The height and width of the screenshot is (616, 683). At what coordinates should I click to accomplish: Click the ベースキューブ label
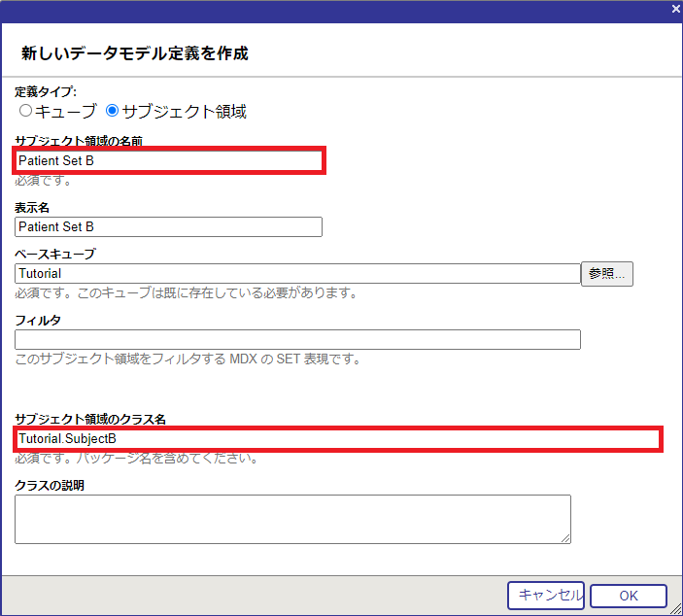[x=55, y=255]
